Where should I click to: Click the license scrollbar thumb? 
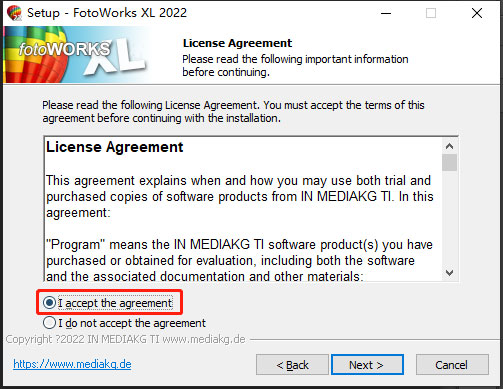[449, 162]
